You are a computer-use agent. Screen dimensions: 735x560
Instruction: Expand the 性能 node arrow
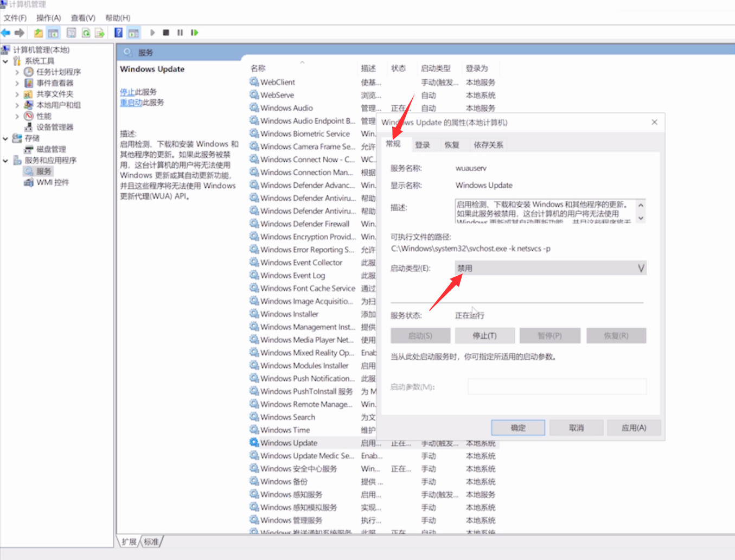pos(17,116)
